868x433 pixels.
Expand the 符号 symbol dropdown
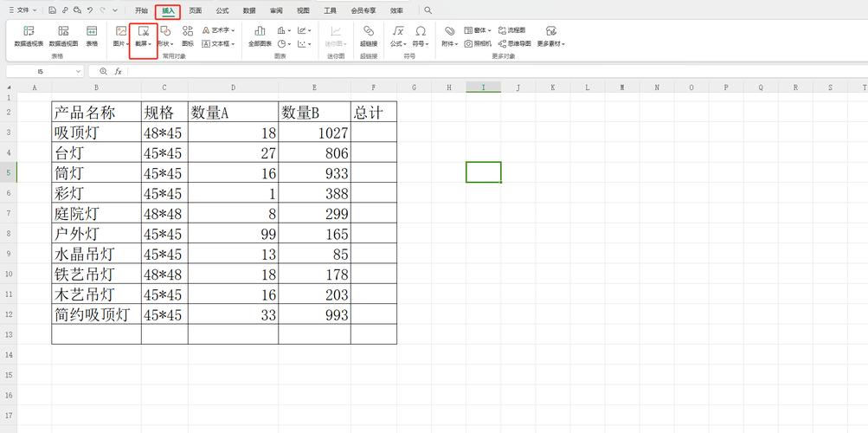pyautogui.click(x=421, y=36)
